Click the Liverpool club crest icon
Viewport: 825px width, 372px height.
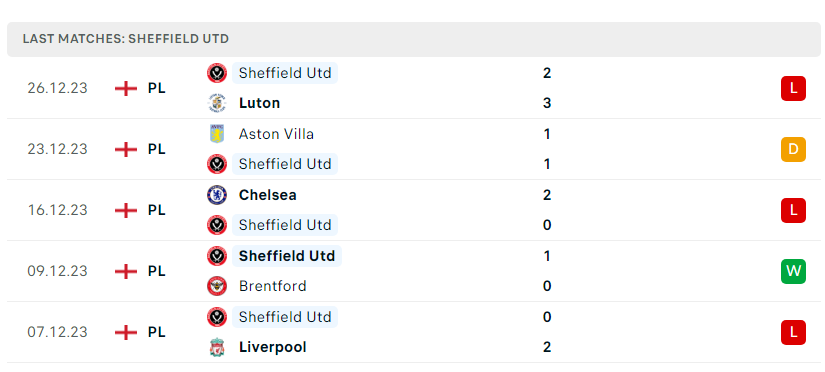[217, 347]
